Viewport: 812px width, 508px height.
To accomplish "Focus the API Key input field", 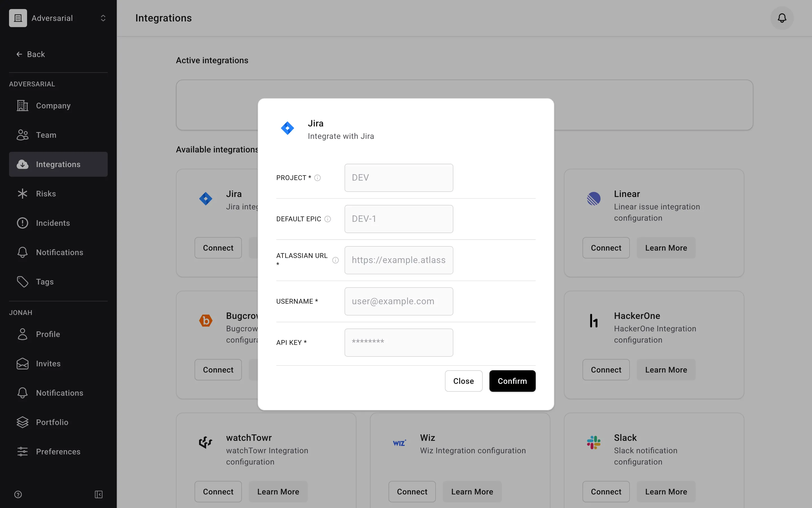I will pyautogui.click(x=399, y=343).
